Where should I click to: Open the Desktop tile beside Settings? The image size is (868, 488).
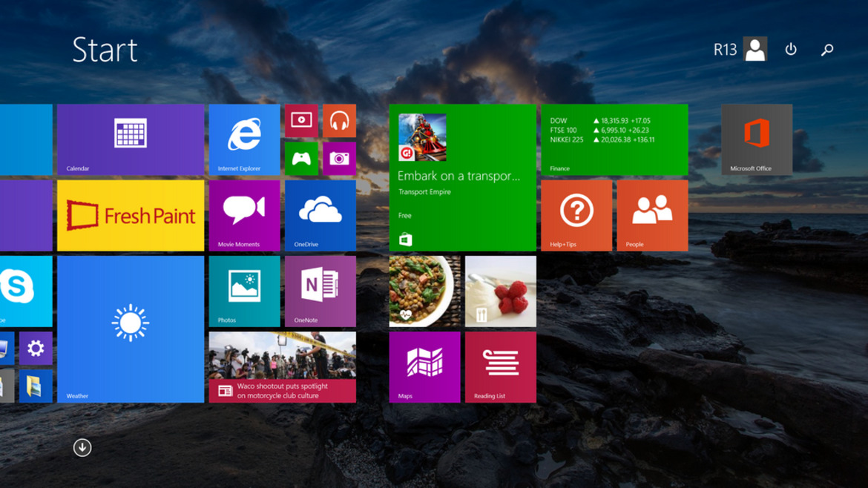(x=7, y=348)
